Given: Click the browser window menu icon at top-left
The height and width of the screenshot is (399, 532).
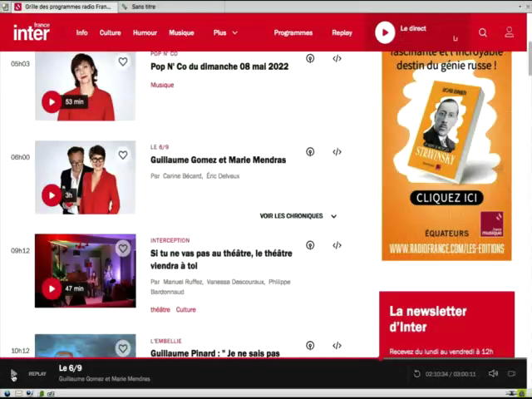Looking at the screenshot, I should 5,7.
